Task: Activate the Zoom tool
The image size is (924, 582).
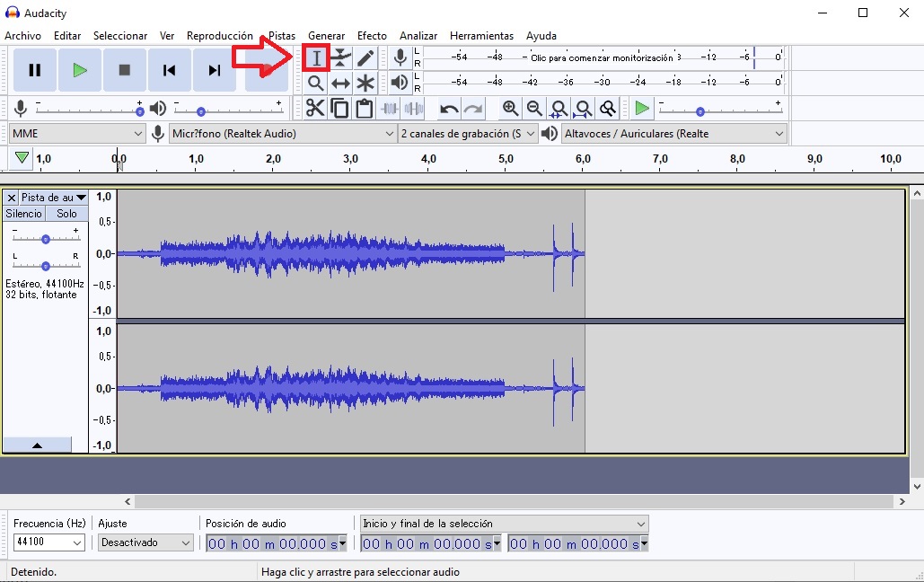Action: 317,83
